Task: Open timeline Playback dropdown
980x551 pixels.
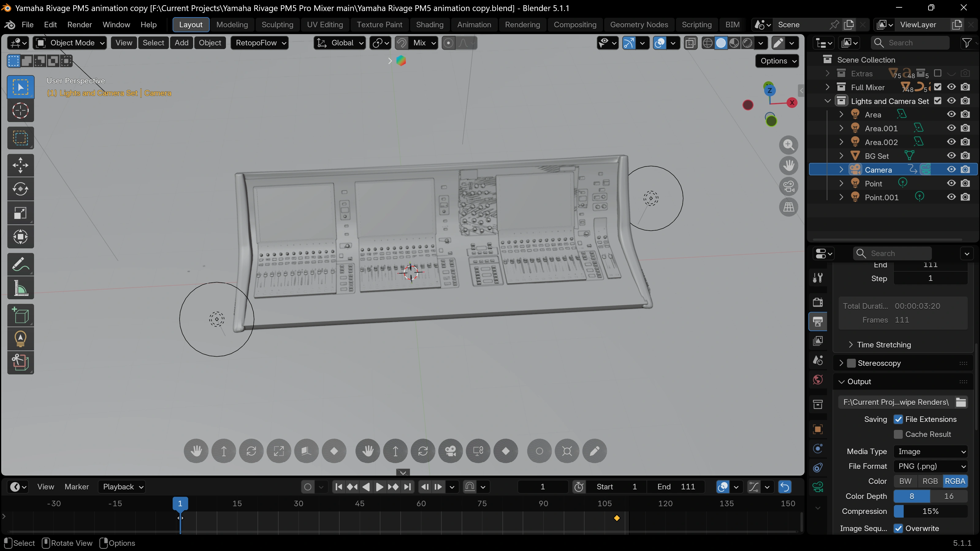Action: [122, 487]
